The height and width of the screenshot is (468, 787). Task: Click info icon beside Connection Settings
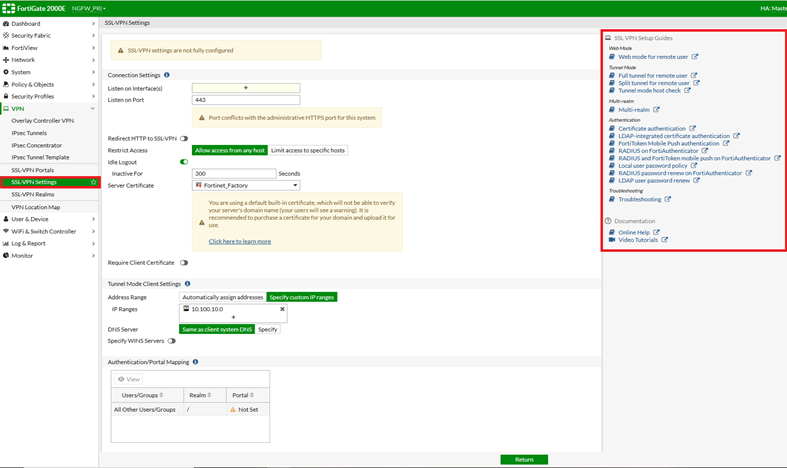[x=167, y=75]
